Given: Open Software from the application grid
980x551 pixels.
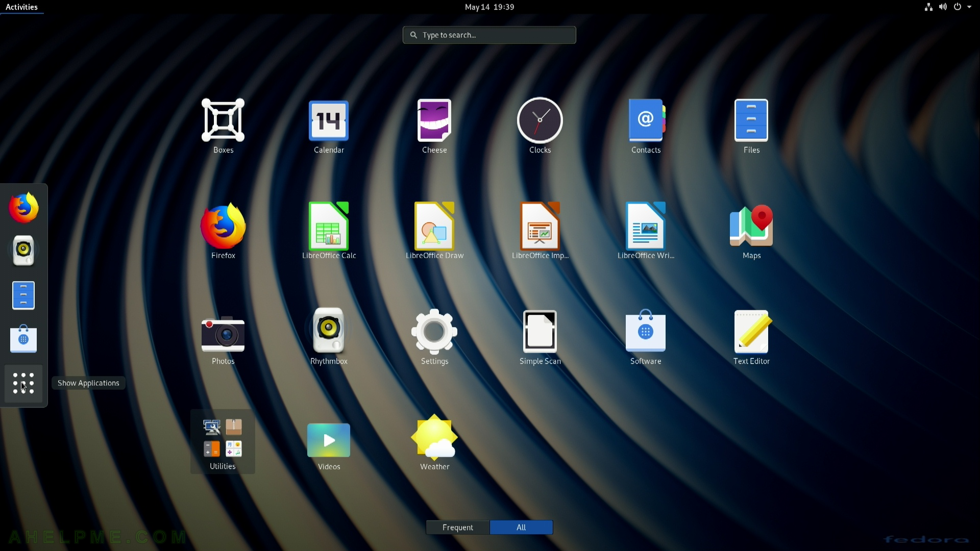Looking at the screenshot, I should [646, 337].
